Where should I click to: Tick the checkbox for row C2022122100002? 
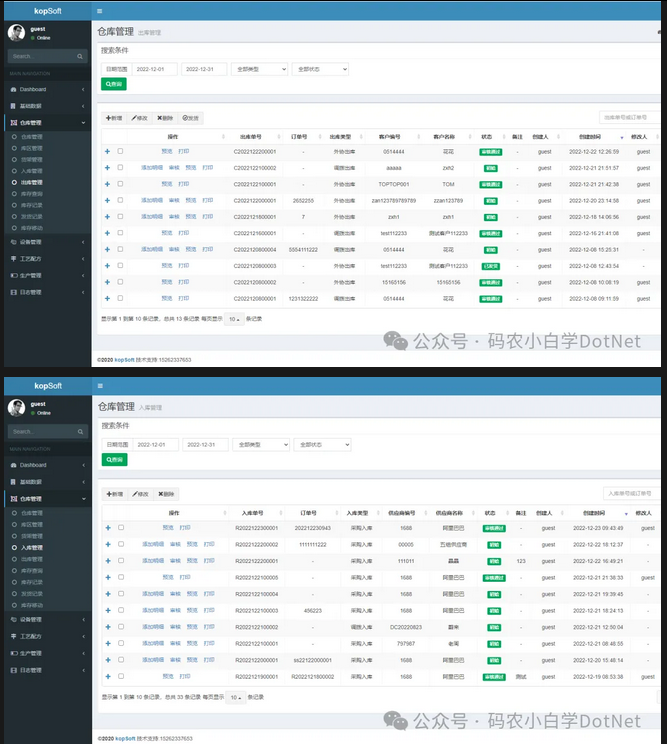(x=120, y=168)
